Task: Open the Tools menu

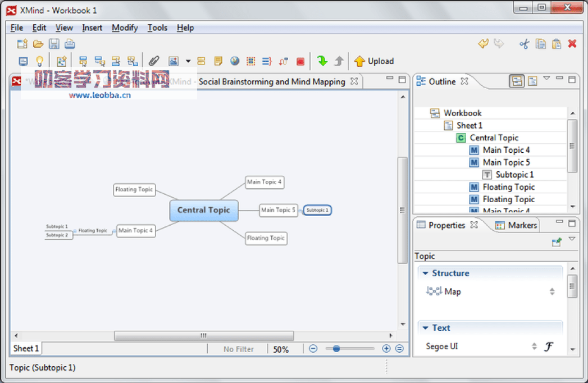Action: coord(157,28)
